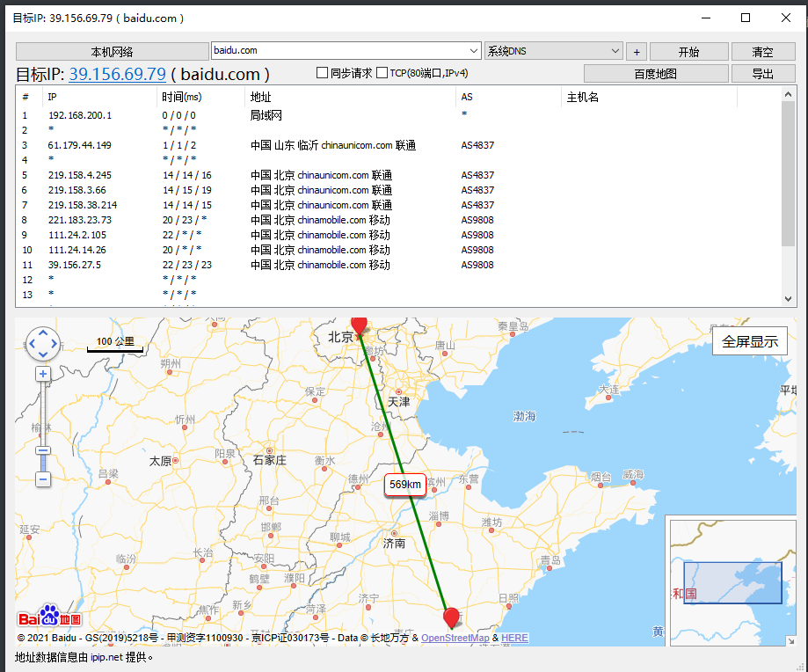
Task: Pan the map left with the arrow control
Action: [32, 344]
